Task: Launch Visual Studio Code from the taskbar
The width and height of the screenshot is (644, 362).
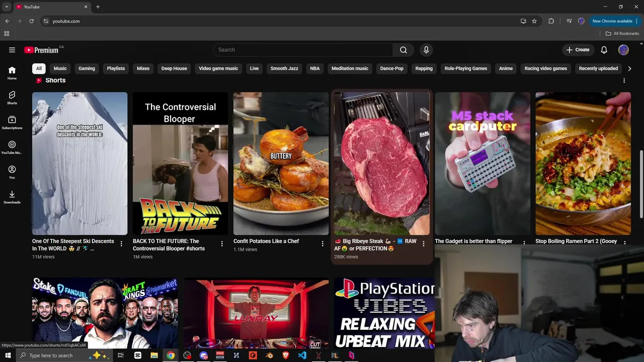Action: [302, 355]
